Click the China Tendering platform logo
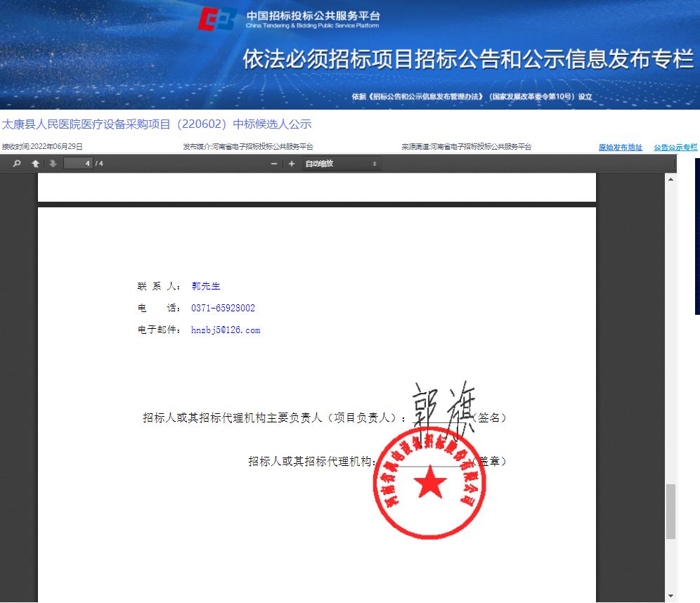This screenshot has width=700, height=603. point(216,20)
